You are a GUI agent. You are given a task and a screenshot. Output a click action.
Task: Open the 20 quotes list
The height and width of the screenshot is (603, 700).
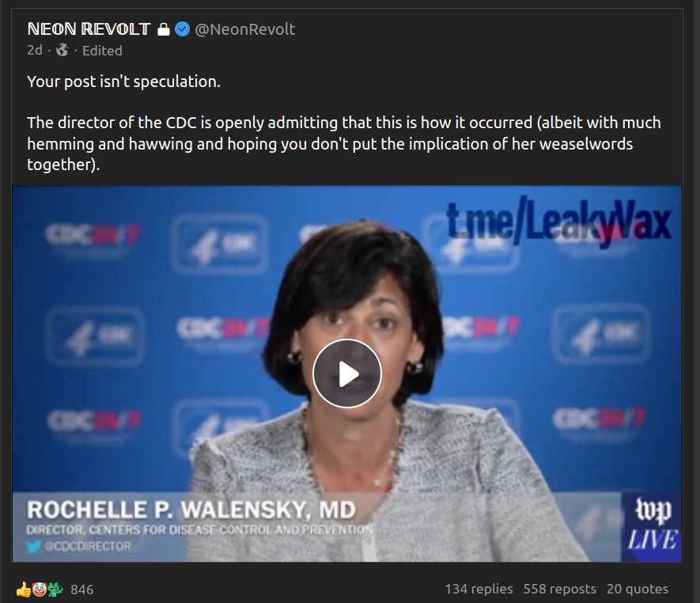638,590
